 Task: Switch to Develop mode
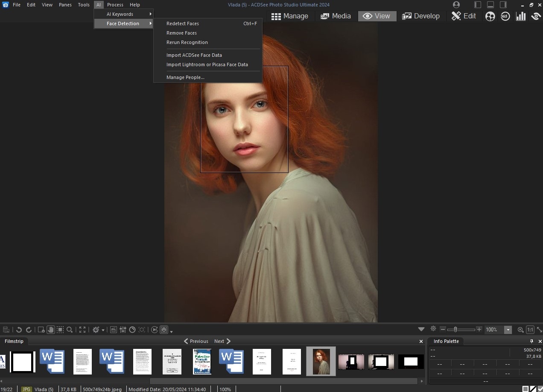421,16
